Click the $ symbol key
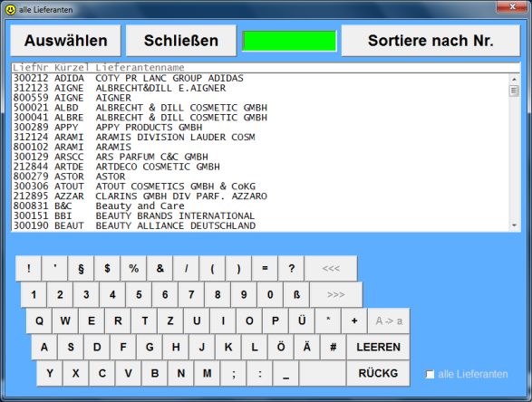This screenshot has height=402, width=532. [x=107, y=268]
